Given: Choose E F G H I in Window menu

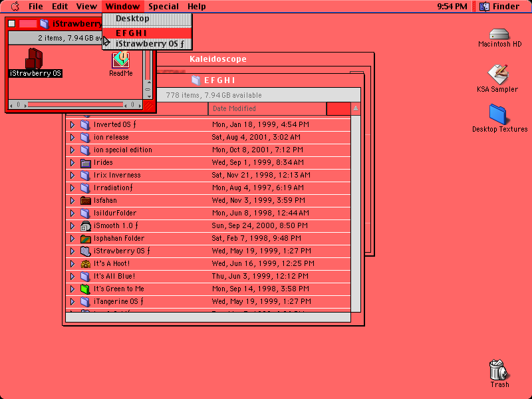Looking at the screenshot, I should point(147,33).
